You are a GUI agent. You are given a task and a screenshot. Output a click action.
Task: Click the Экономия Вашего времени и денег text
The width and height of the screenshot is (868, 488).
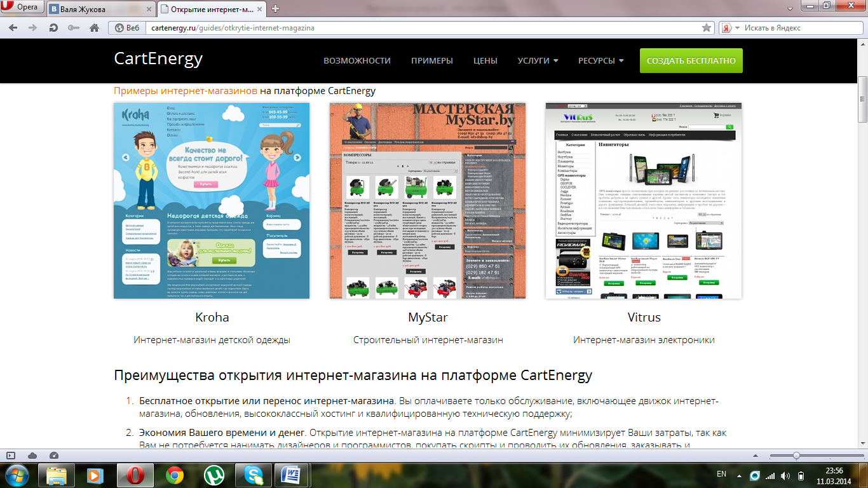223,433
